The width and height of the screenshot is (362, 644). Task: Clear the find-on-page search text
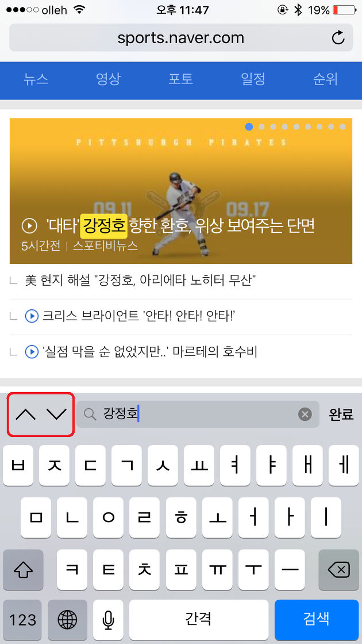point(305,415)
